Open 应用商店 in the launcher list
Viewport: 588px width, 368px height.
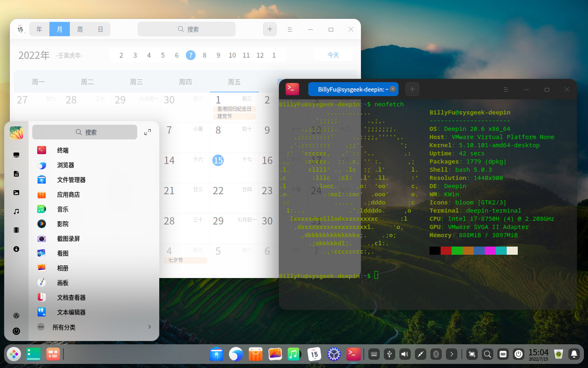coord(94,195)
